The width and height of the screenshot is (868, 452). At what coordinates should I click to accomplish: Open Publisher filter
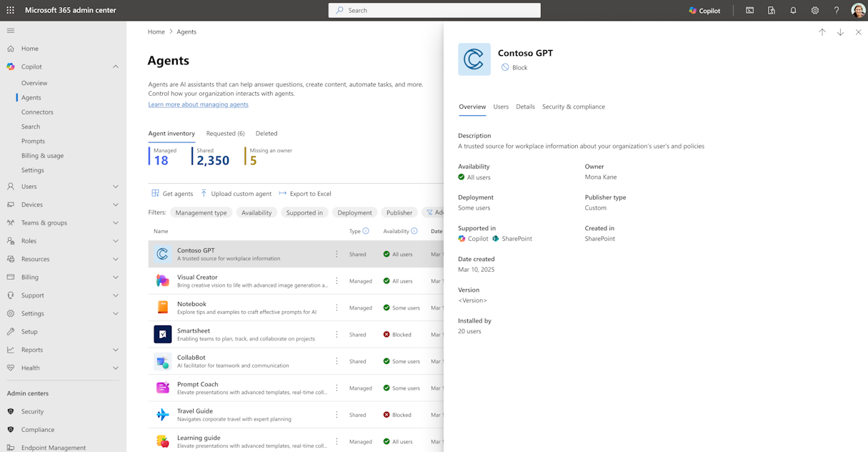399,212
